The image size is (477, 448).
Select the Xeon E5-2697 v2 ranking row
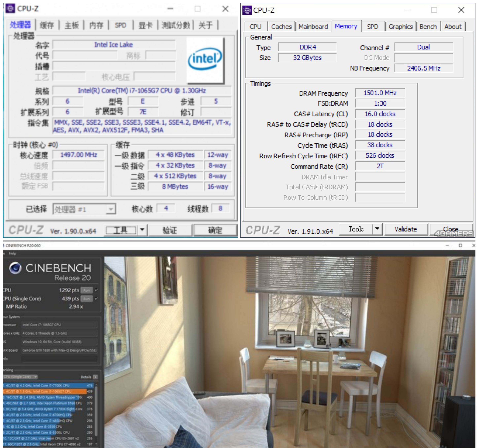tap(48, 438)
